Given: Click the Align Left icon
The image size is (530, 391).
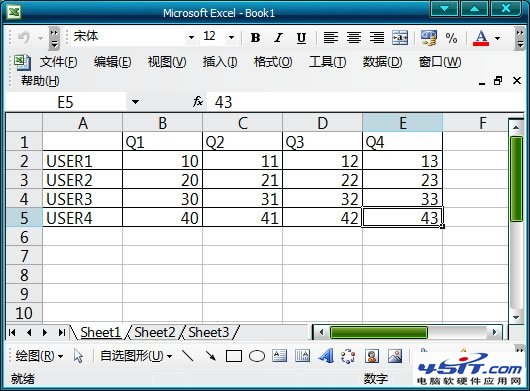Looking at the screenshot, I should point(331,38).
